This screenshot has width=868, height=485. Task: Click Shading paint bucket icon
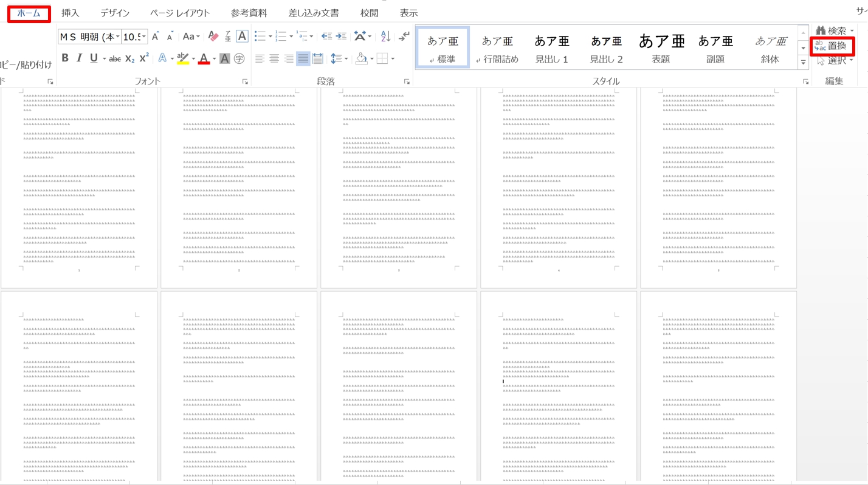[x=361, y=58]
